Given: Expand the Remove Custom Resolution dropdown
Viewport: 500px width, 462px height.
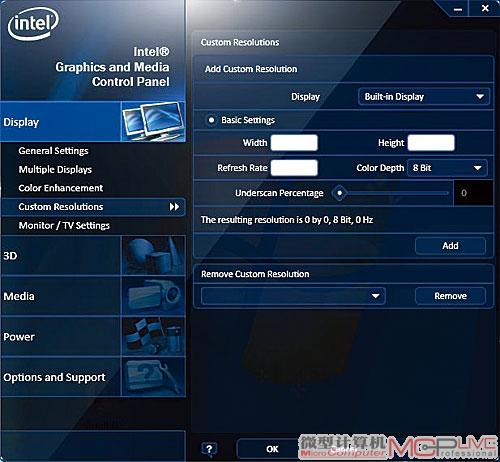Looking at the screenshot, I should tap(293, 296).
